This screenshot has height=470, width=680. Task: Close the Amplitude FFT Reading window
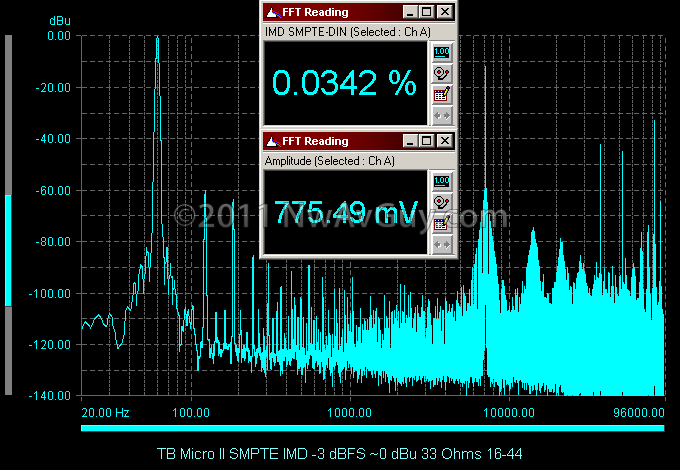[445, 141]
